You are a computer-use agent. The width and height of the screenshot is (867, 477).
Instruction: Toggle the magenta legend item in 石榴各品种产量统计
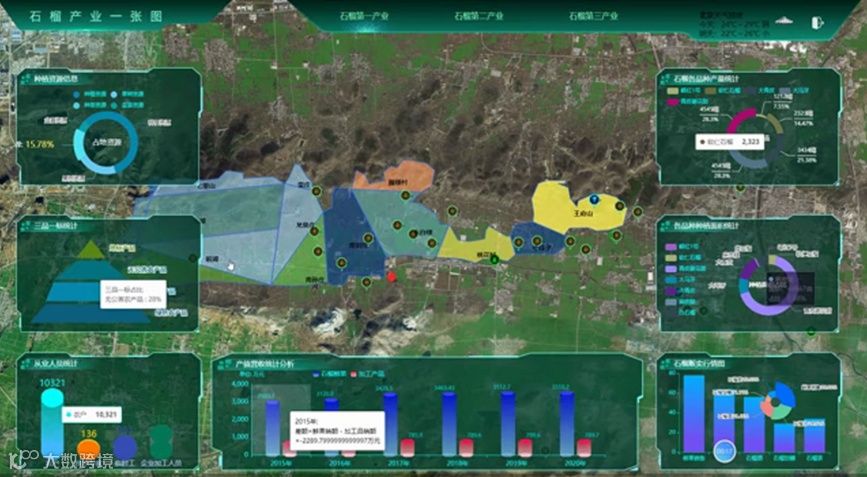click(x=688, y=102)
